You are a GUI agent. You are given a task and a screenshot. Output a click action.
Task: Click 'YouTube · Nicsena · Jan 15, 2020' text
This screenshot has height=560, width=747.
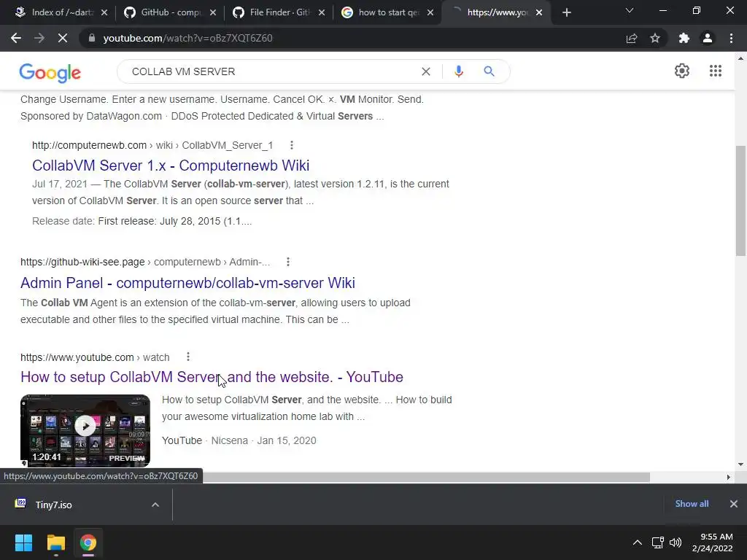click(239, 440)
